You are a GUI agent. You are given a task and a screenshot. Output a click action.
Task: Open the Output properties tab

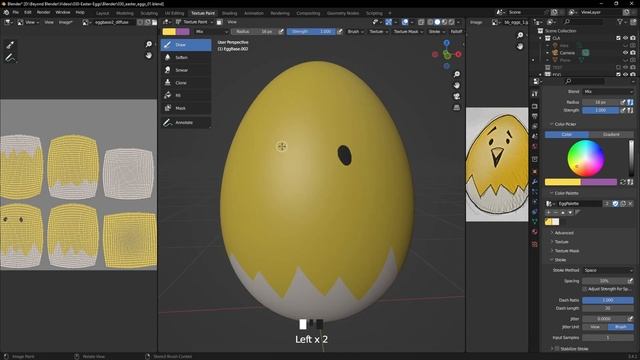(535, 116)
